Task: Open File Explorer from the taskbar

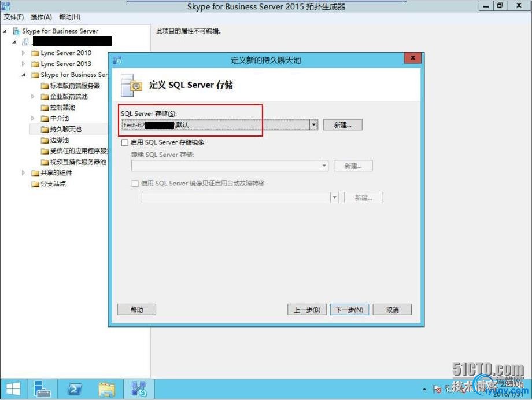Action: point(106,389)
